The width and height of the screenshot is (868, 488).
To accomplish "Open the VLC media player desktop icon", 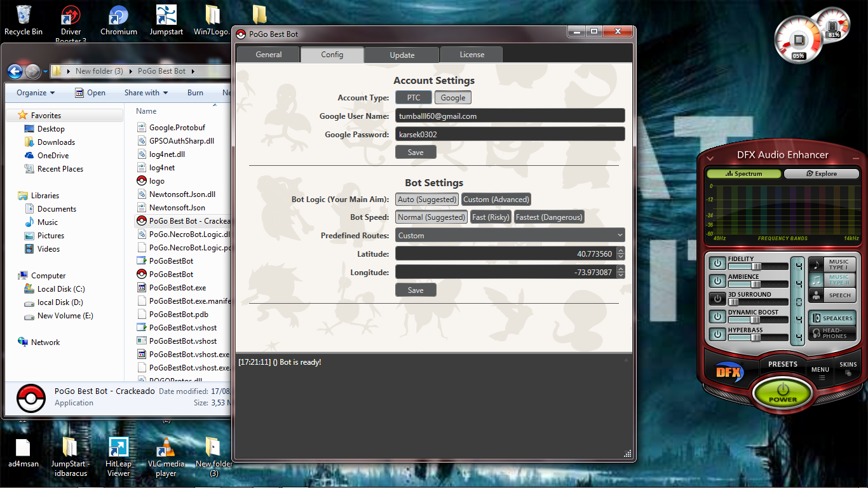I will pos(166,456).
